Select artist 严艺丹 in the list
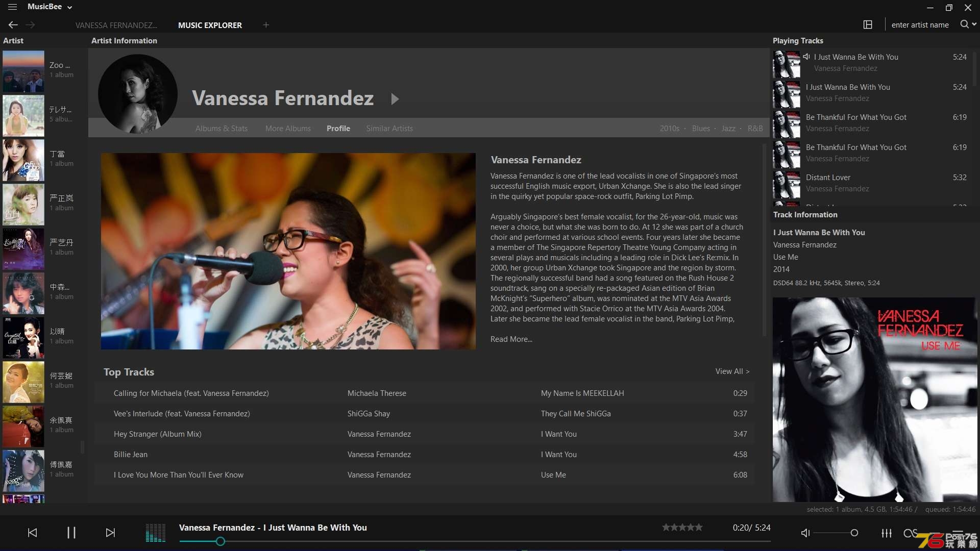 coord(44,248)
